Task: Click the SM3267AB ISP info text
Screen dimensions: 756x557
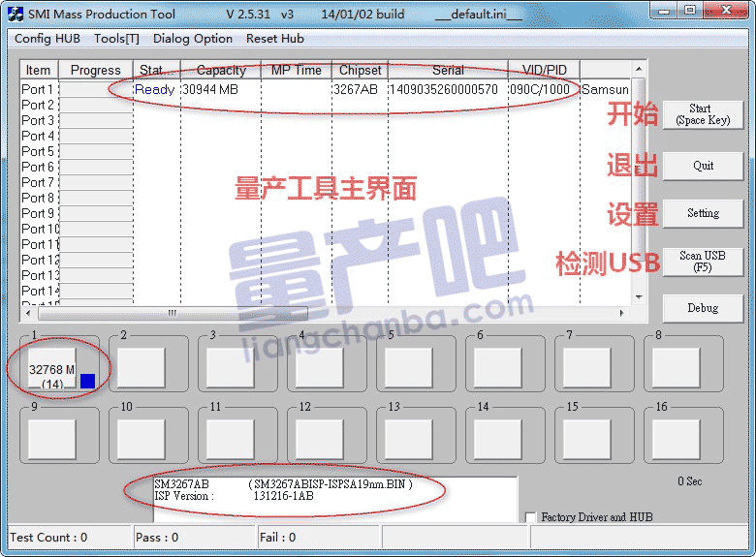Action: pos(283,484)
